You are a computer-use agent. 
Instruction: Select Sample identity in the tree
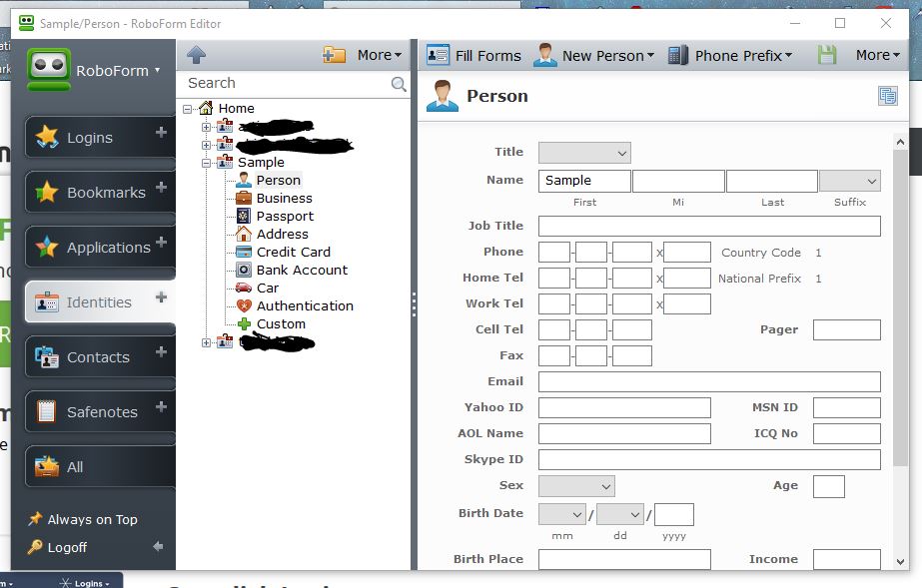point(261,162)
